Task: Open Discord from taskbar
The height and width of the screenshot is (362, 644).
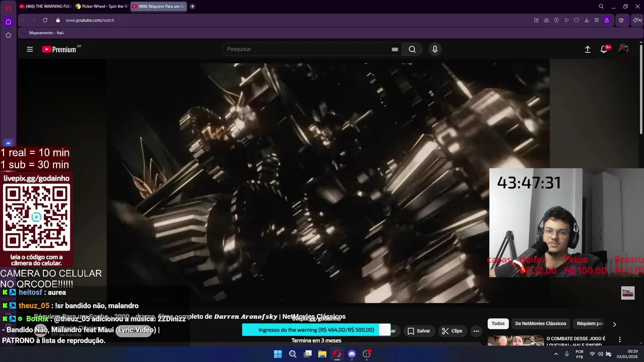Action: coord(352,354)
